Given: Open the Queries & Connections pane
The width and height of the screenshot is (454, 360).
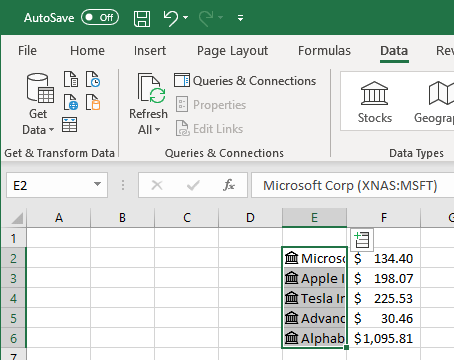Looking at the screenshot, I should point(245,81).
